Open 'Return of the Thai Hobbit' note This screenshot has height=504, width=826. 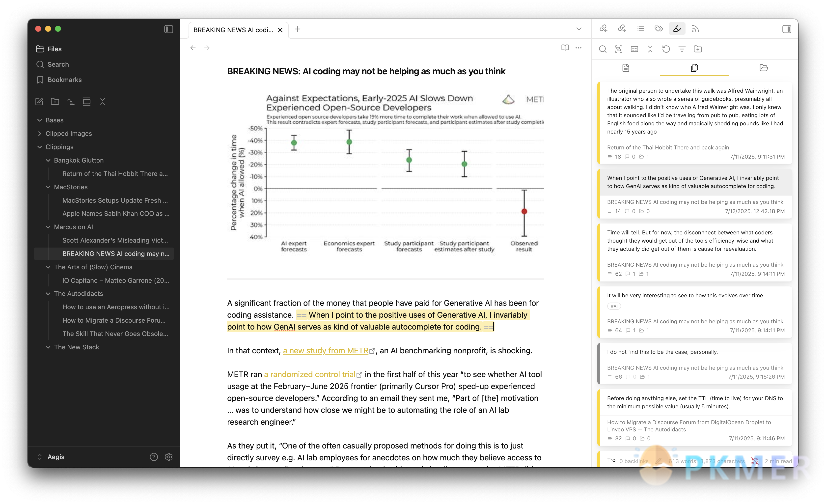tap(115, 174)
